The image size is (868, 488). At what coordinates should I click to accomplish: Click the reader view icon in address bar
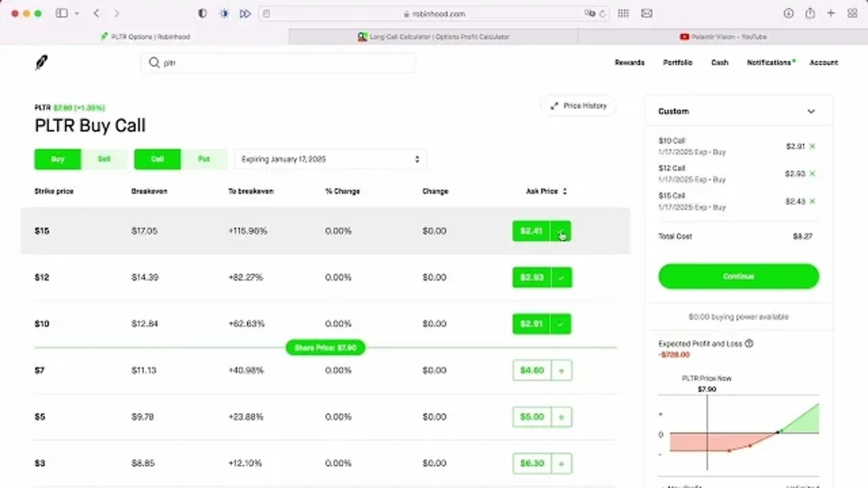[267, 14]
